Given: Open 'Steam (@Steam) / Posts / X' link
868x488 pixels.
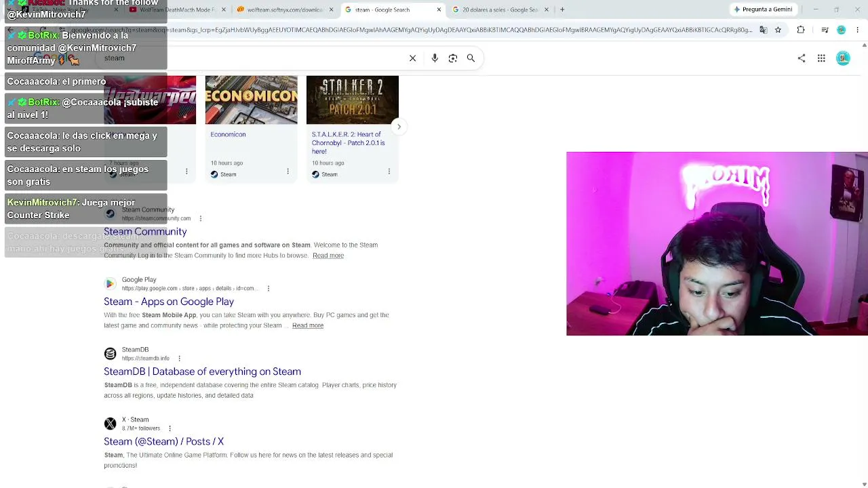Looking at the screenshot, I should (x=163, y=441).
